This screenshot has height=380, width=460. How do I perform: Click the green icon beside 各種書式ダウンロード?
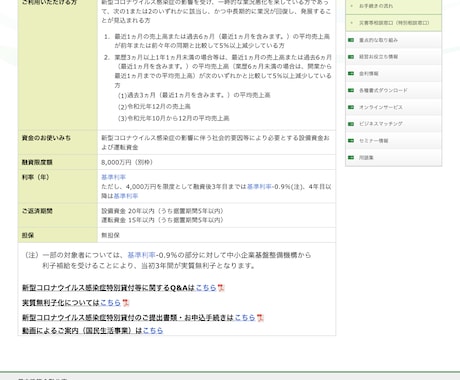pos(351,90)
